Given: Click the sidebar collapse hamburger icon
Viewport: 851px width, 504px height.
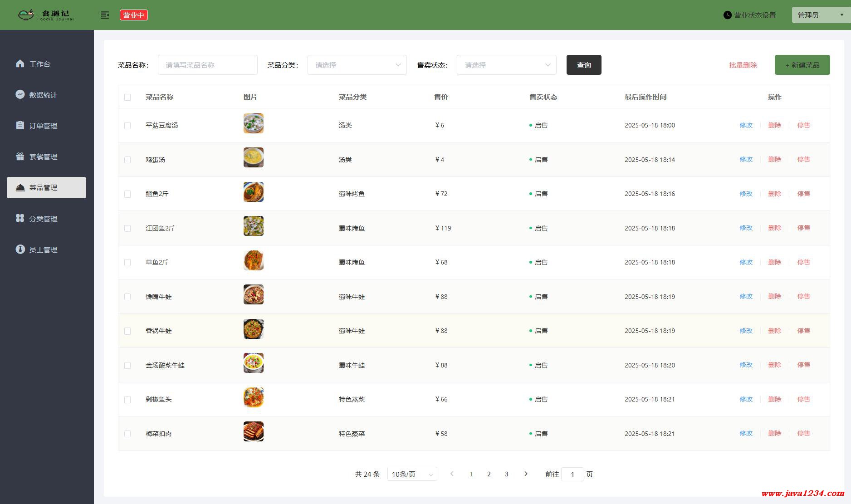Looking at the screenshot, I should (105, 15).
